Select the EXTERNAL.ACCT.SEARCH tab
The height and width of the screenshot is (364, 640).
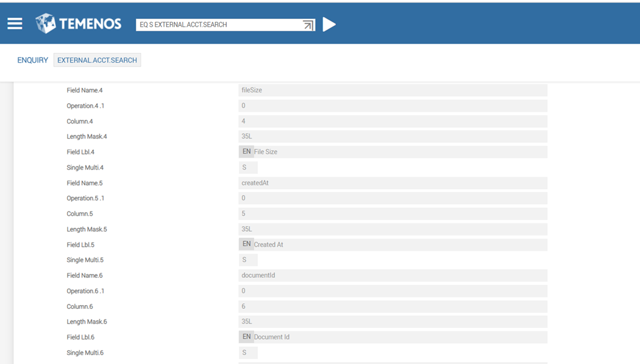pyautogui.click(x=97, y=60)
